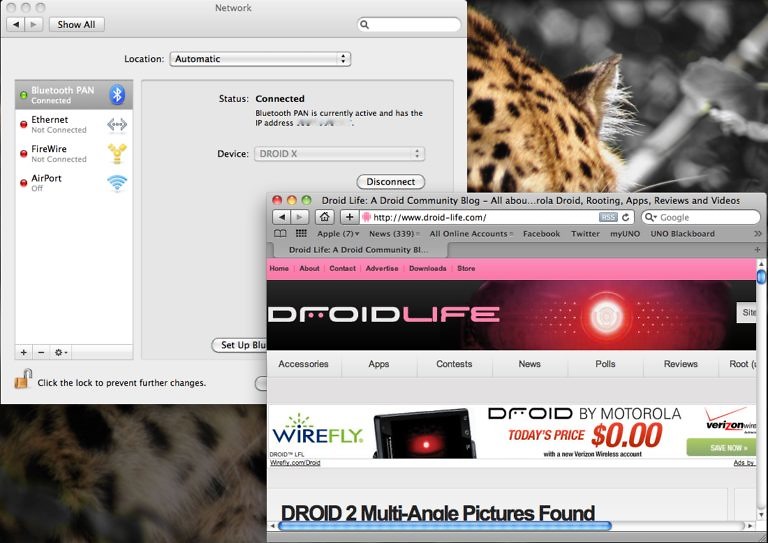Open Safari's home page button
The image size is (768, 543).
tap(325, 217)
